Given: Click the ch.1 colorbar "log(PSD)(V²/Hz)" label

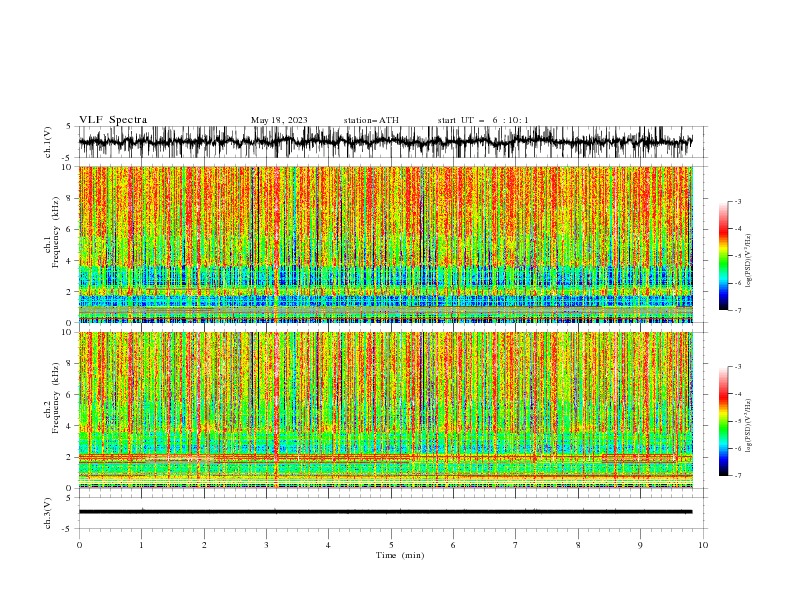Looking at the screenshot, I should point(748,261).
